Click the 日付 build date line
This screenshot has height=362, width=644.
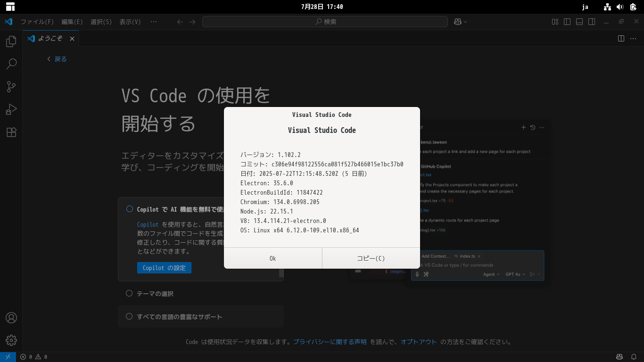tap(304, 173)
